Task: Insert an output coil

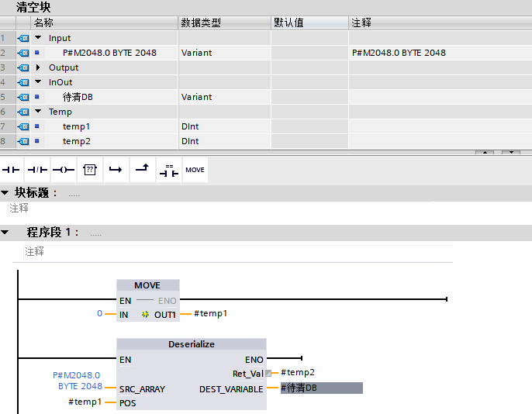Action: (63, 170)
